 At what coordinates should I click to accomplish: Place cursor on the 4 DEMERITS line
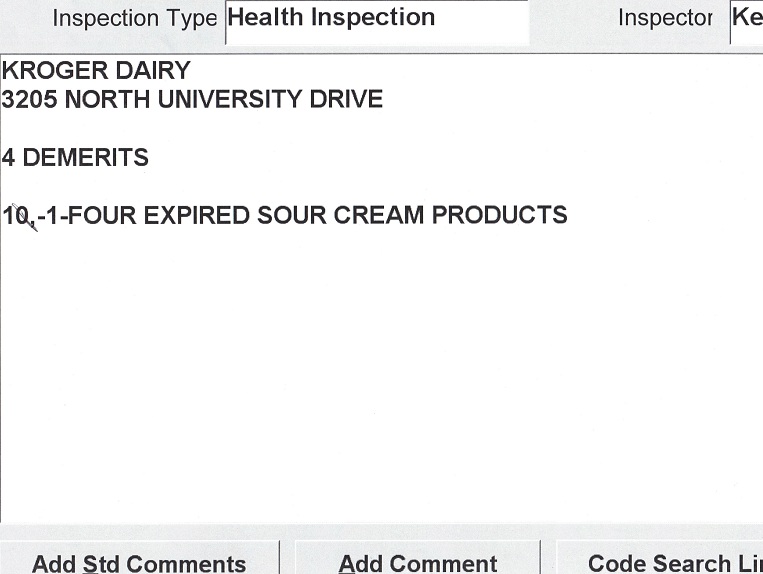pos(76,158)
